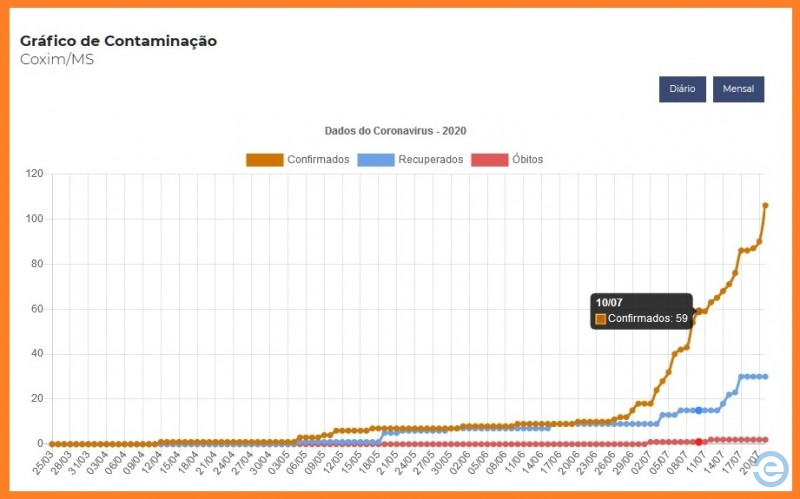This screenshot has width=800, height=499.
Task: Click the 25/03 x-axis date label
Action: 45,464
